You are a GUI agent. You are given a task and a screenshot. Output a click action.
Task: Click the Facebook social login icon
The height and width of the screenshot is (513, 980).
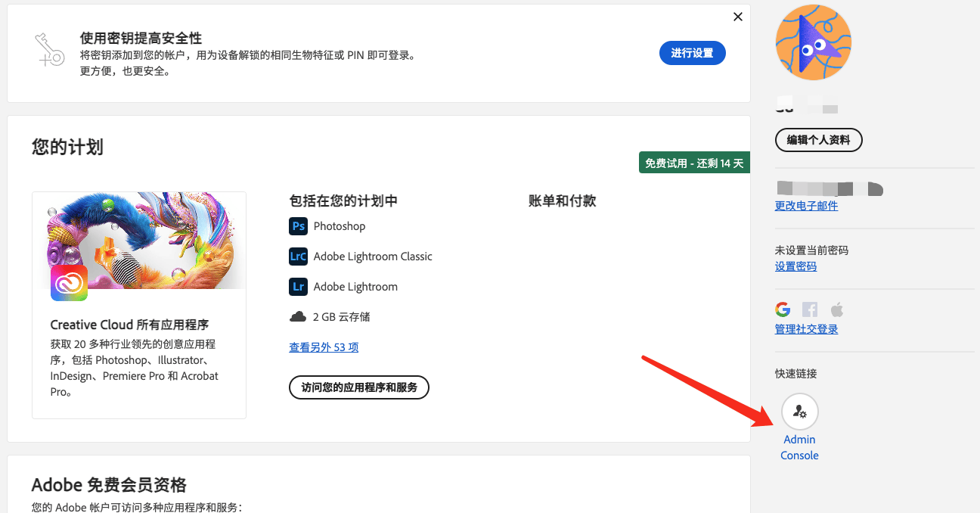click(x=810, y=309)
